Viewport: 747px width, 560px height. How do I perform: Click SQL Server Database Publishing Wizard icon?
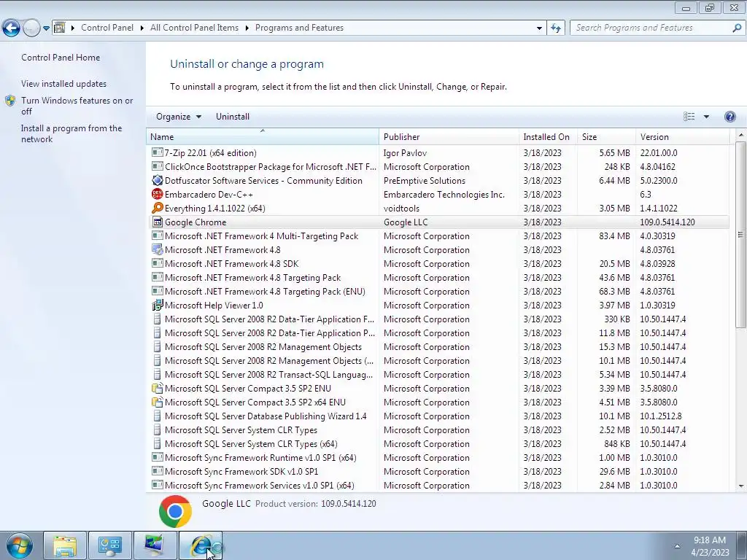point(158,416)
